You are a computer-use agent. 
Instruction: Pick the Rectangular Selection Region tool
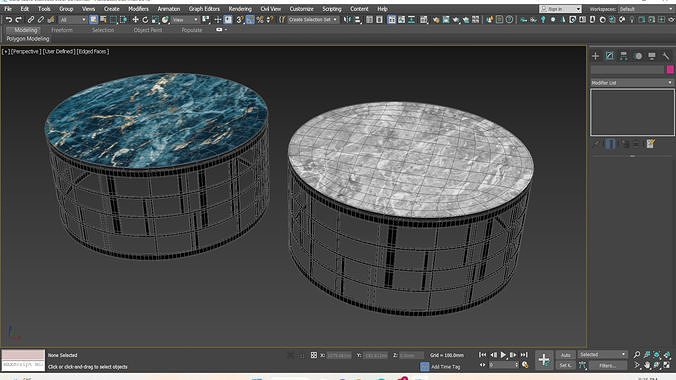tap(113, 20)
